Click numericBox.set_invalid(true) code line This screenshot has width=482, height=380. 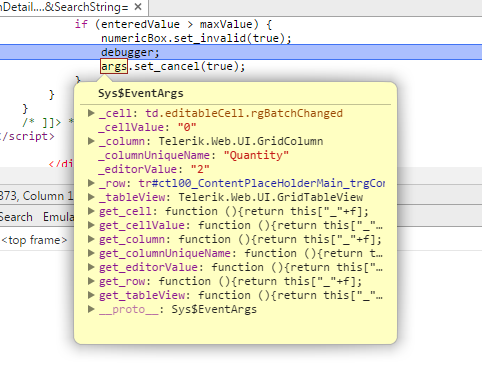(196, 38)
